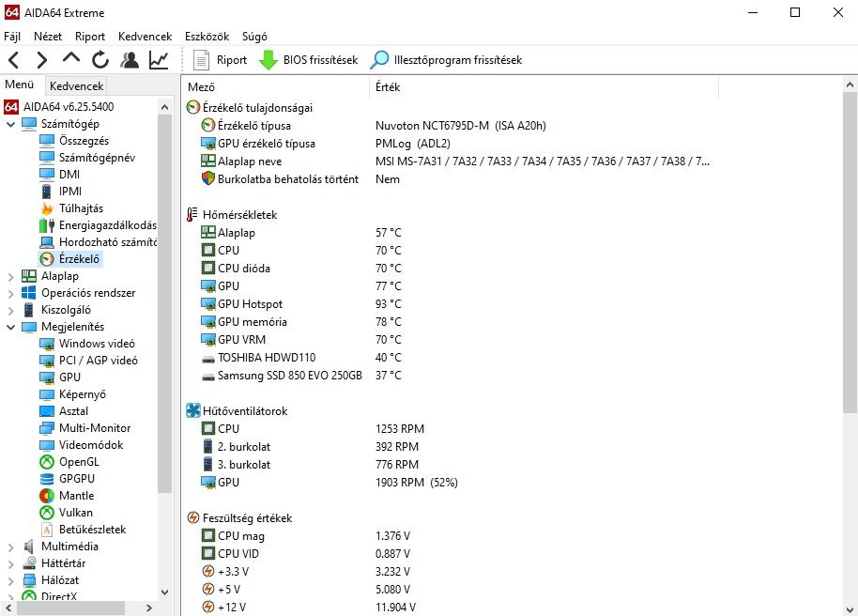Click the Feszültség értékek lightning icon

[192, 517]
